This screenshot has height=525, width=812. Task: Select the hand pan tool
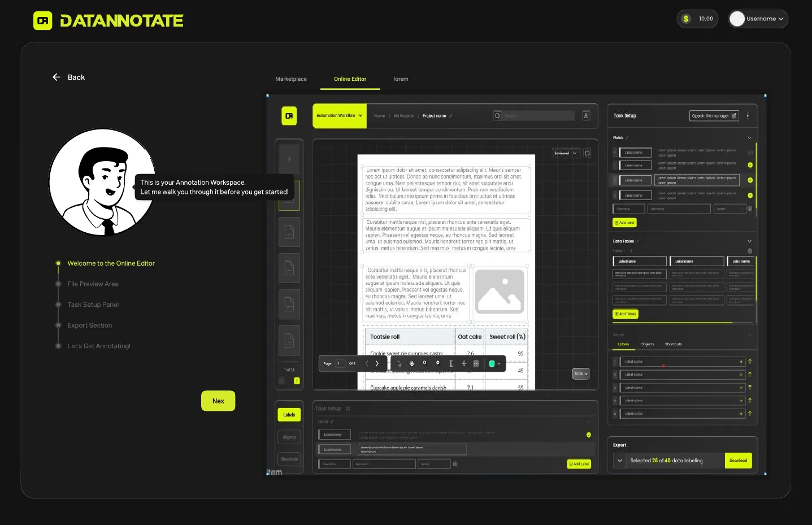[x=412, y=363]
